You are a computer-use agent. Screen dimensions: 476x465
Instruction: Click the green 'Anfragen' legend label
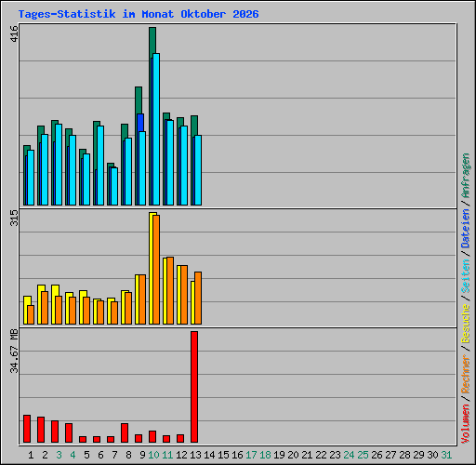click(x=466, y=176)
